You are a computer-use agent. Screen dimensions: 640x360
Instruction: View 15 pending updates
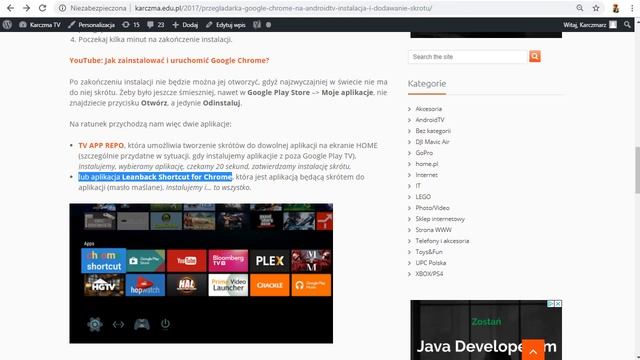click(131, 25)
